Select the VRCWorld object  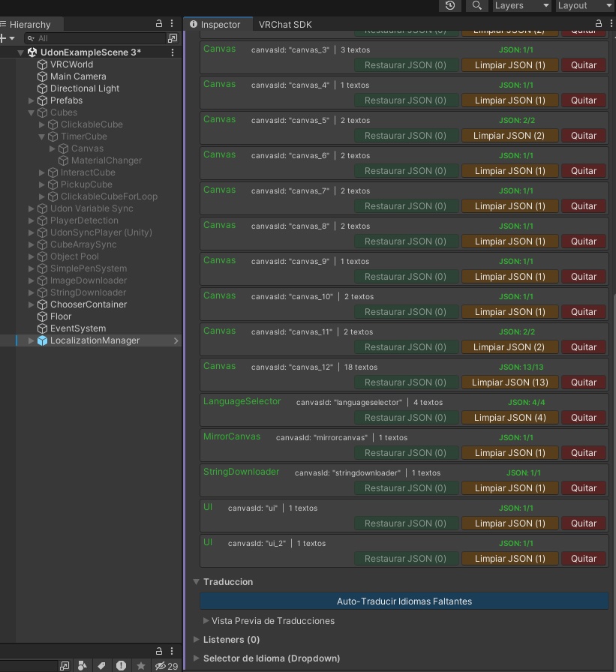click(x=71, y=64)
